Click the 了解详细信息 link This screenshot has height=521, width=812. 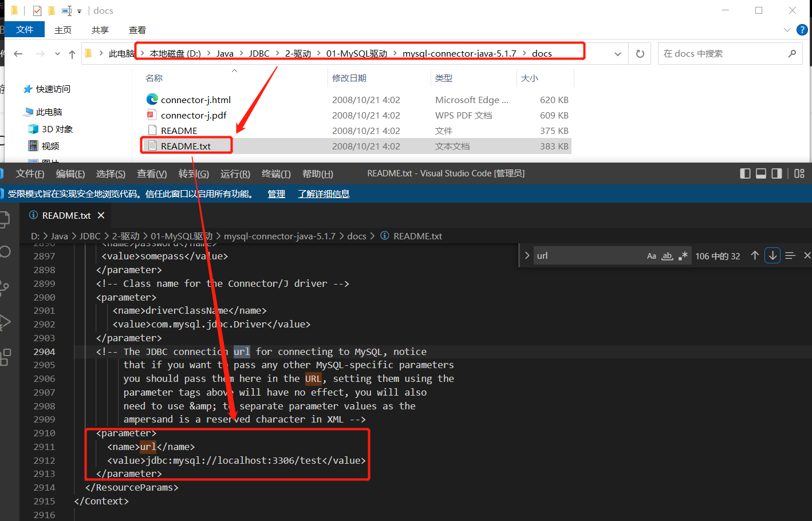click(x=324, y=194)
